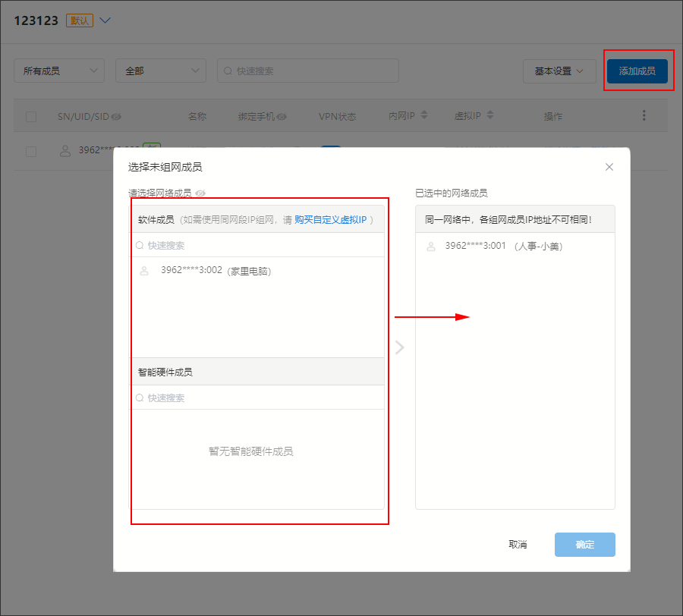Focus the top 快速搜索 field beside 全部
This screenshot has height=616, width=683.
(x=308, y=71)
